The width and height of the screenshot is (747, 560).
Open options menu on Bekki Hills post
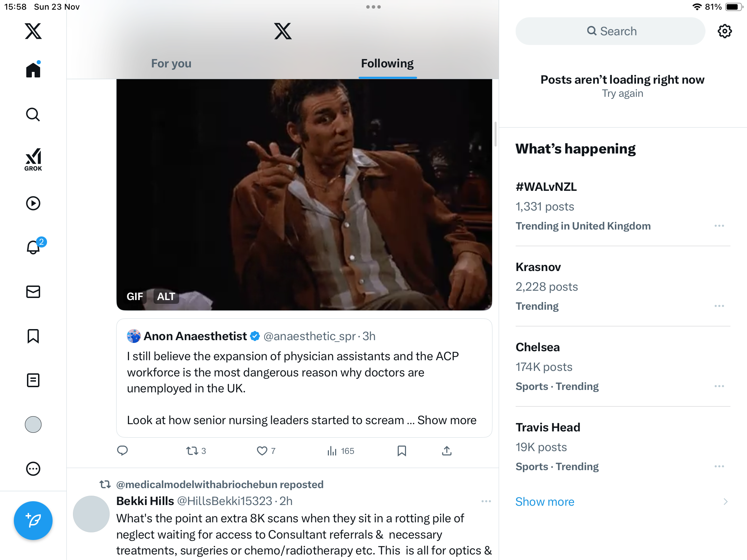(x=486, y=501)
